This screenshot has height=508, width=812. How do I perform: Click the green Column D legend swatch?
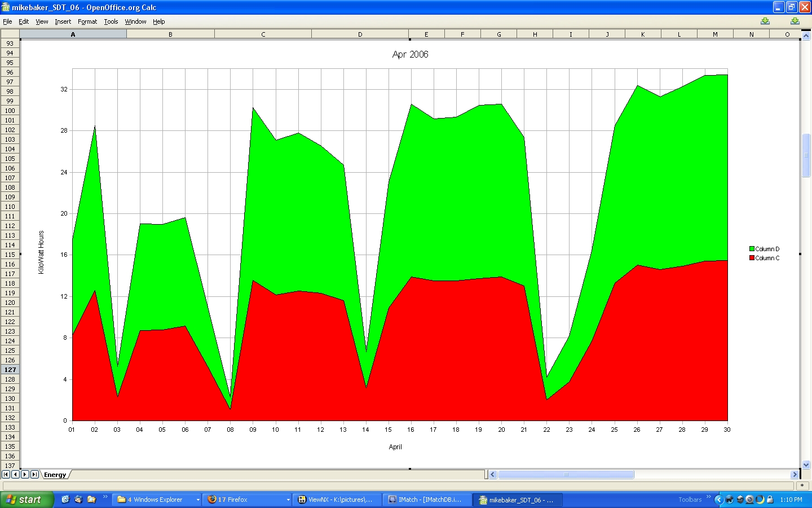752,249
